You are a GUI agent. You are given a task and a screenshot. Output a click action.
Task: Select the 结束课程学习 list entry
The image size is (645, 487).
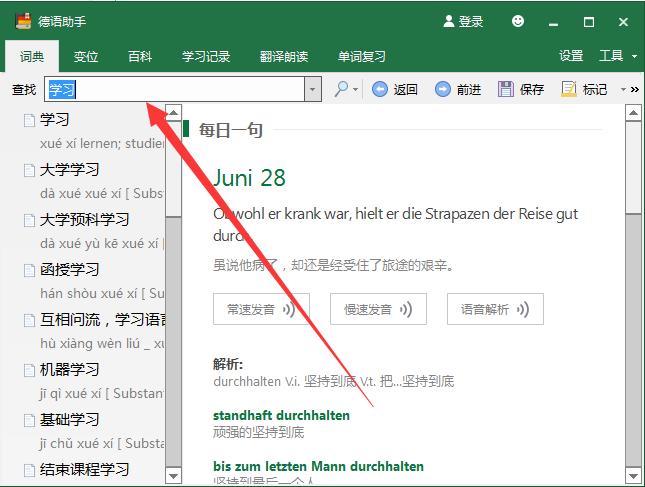84,470
